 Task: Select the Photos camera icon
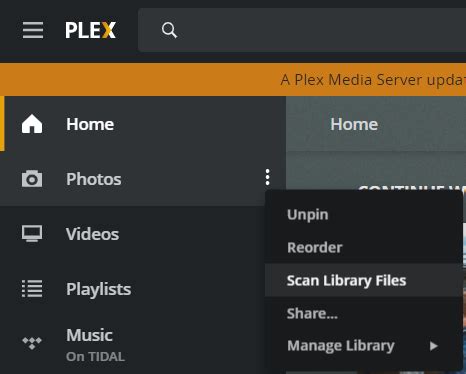32,179
